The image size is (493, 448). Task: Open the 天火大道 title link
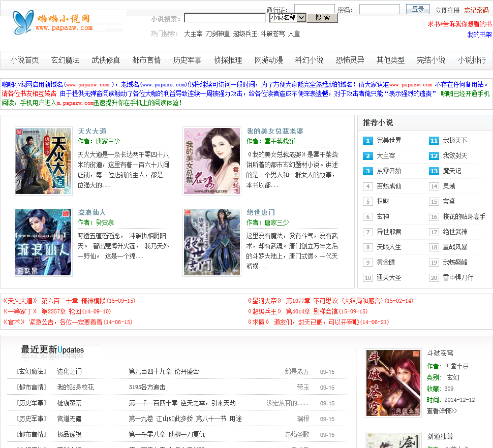click(x=92, y=132)
